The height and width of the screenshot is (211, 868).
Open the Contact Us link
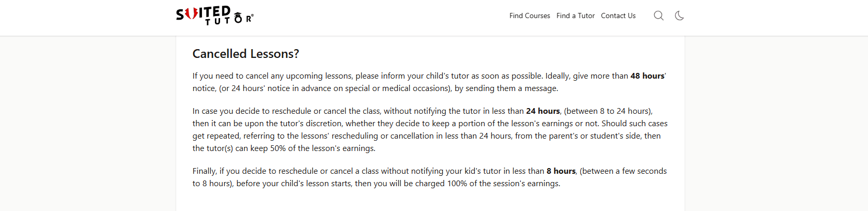point(618,16)
